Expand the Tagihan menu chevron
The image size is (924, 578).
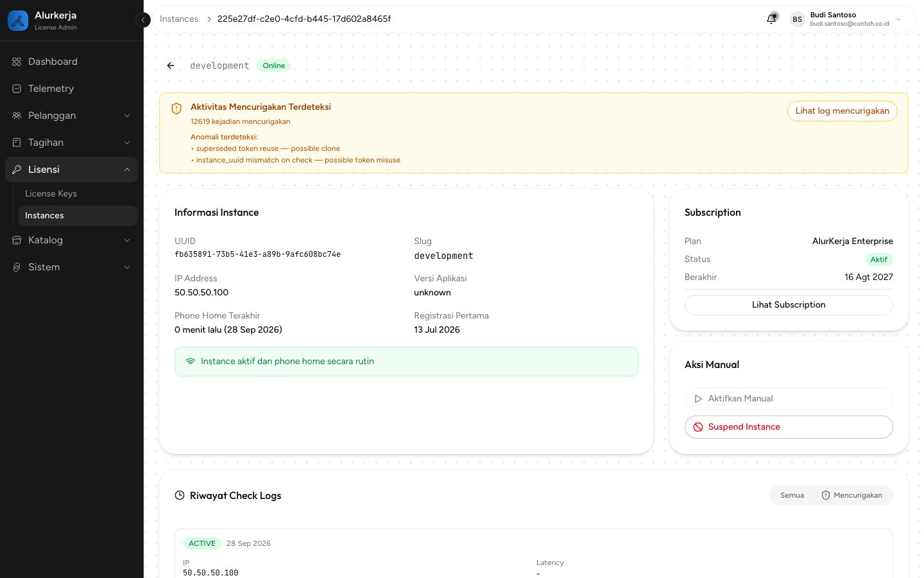pyautogui.click(x=127, y=143)
